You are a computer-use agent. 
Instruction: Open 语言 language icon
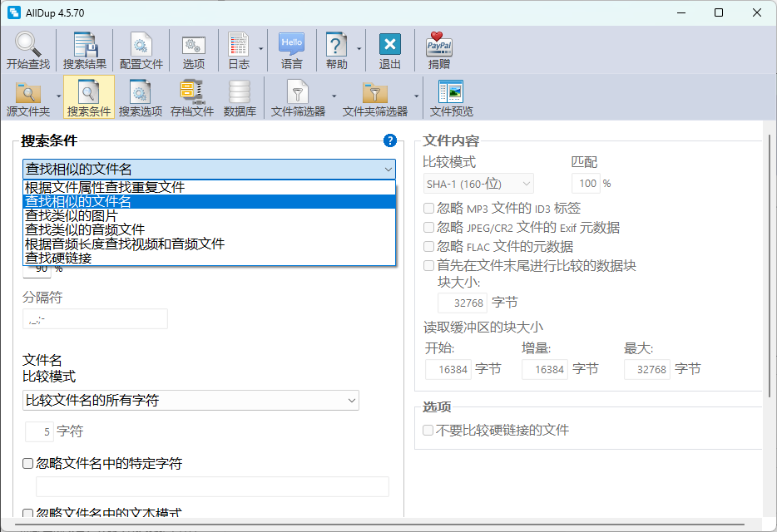(291, 51)
